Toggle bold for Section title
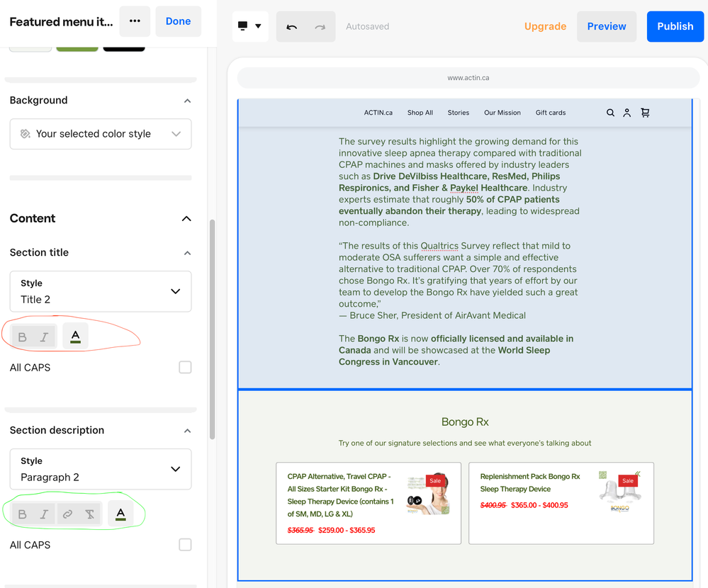 [x=23, y=337]
